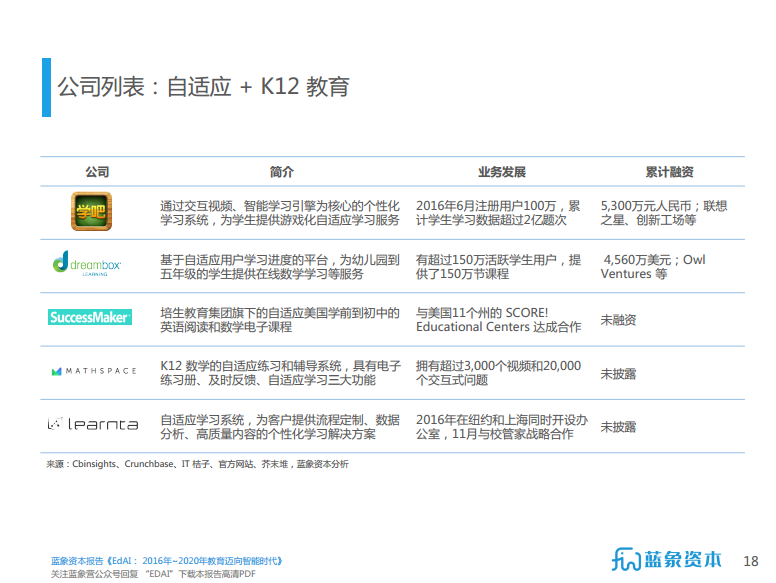Click the cell mentioning SCORE! Educational Centers
This screenshot has height=583, width=776.
(x=498, y=320)
